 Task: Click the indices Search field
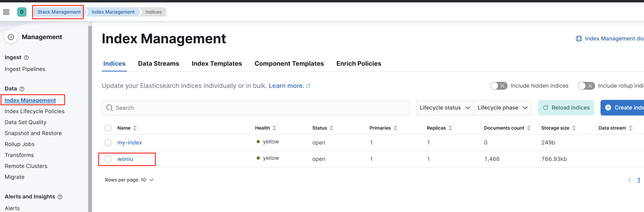pos(255,108)
